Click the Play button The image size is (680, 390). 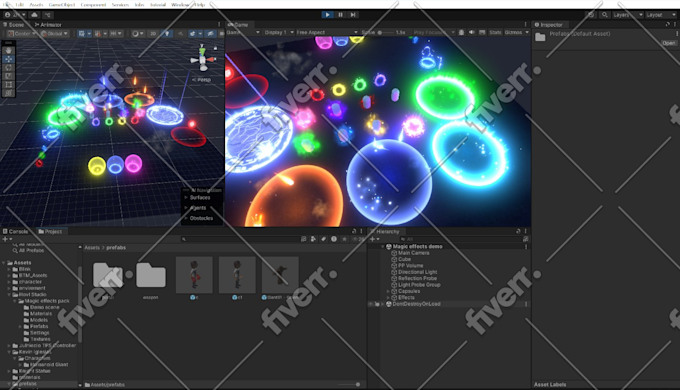tap(327, 15)
